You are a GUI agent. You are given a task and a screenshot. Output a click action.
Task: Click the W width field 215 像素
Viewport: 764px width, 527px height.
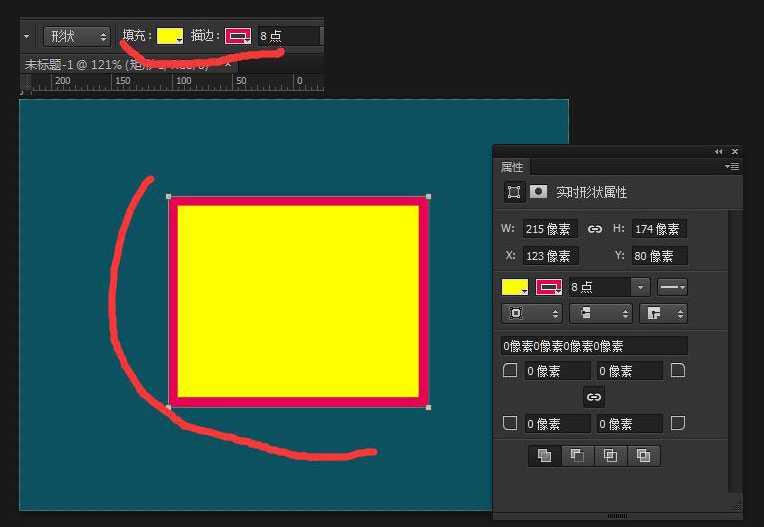pyautogui.click(x=550, y=229)
